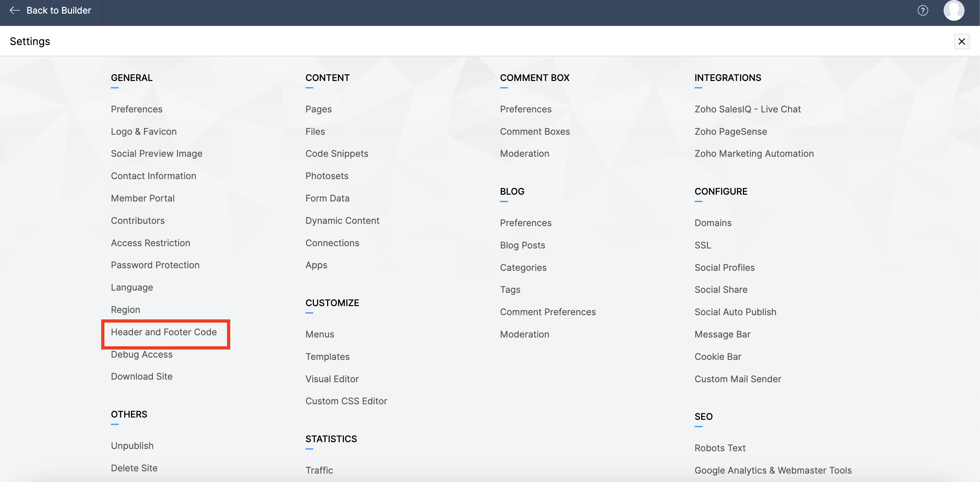Viewport: 980px width, 482px height.
Task: Select Code Snippets under Content
Action: tap(336, 154)
